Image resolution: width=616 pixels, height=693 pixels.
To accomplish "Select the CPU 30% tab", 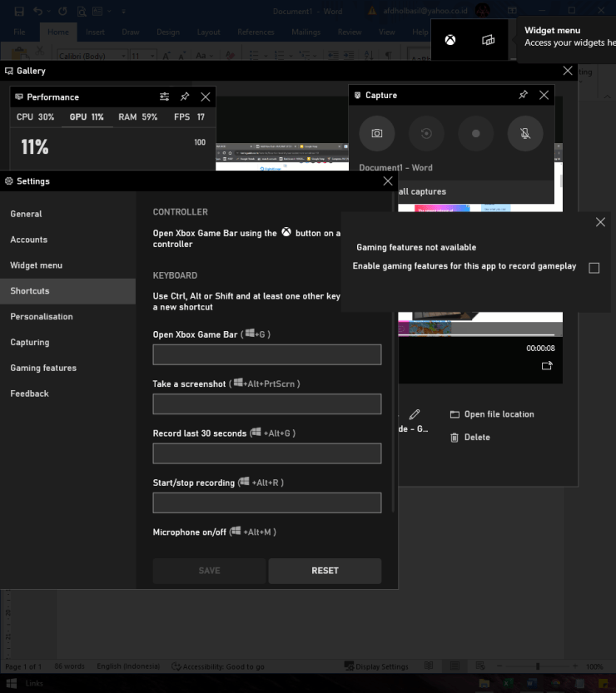I will (35, 117).
